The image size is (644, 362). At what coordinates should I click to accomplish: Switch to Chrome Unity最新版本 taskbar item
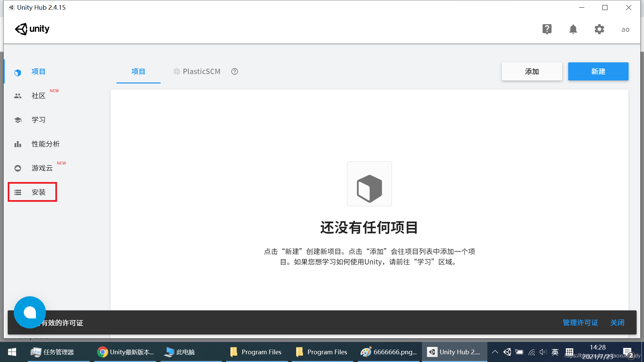[x=125, y=352]
